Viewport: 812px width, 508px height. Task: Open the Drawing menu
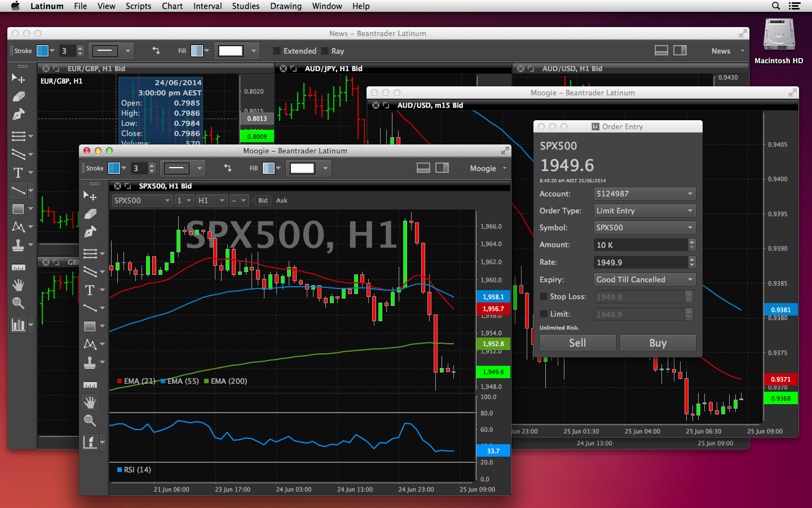[286, 6]
